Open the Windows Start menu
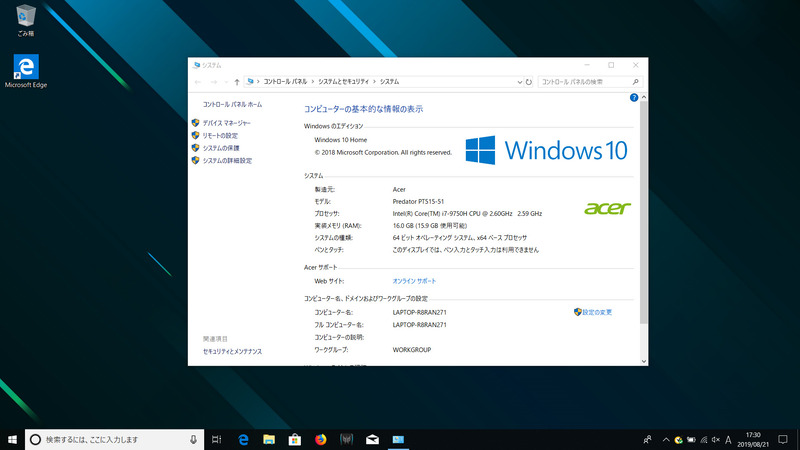The width and height of the screenshot is (800, 450). (x=12, y=439)
